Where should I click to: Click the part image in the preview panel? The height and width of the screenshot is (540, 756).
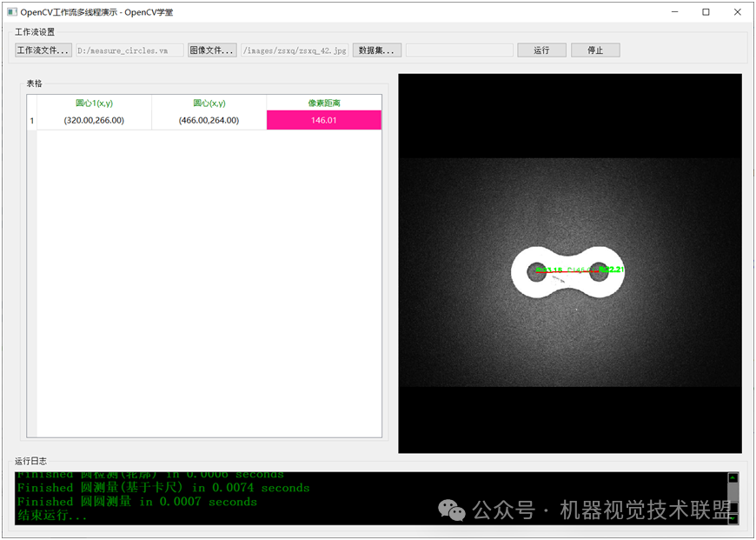click(x=569, y=270)
